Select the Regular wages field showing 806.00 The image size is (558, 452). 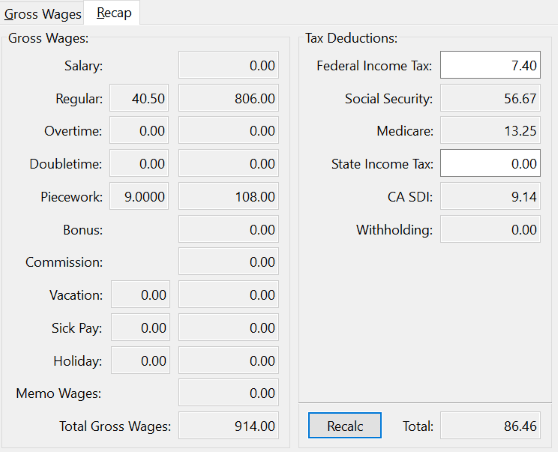(x=228, y=98)
